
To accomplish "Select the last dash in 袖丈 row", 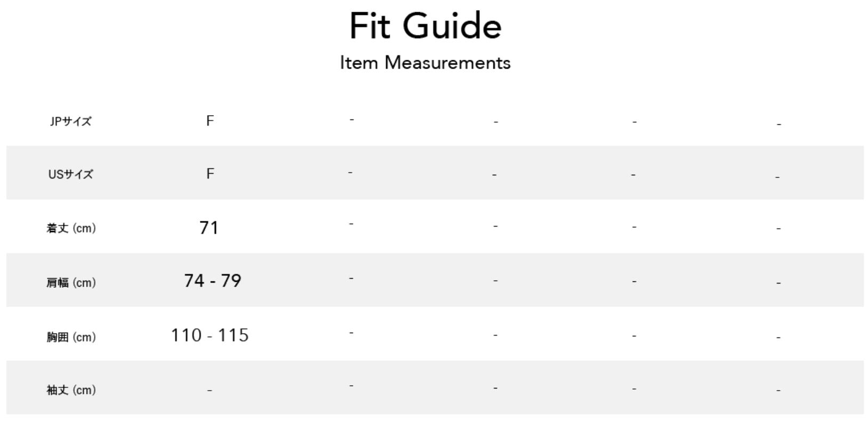I will (778, 391).
